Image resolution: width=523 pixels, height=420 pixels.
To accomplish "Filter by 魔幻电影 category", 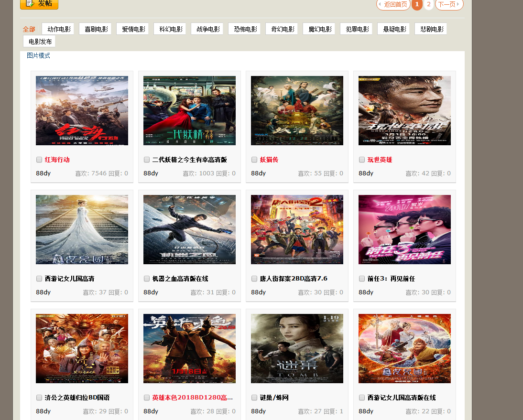I will [319, 29].
